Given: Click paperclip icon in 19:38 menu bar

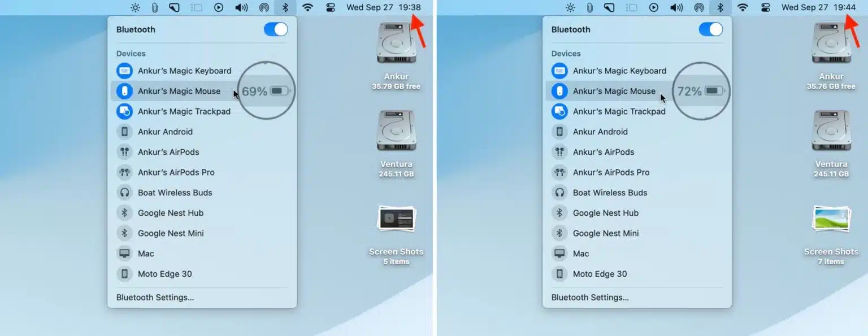Looking at the screenshot, I should click(154, 7).
